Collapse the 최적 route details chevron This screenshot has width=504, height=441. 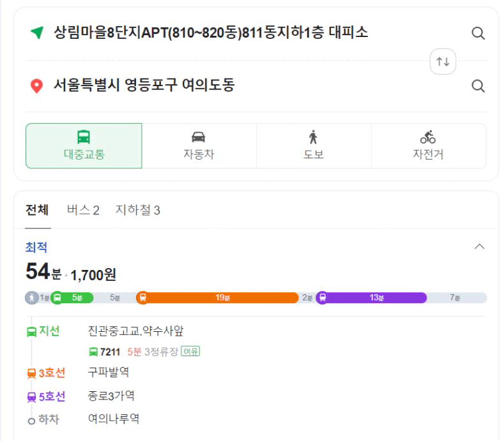click(480, 246)
